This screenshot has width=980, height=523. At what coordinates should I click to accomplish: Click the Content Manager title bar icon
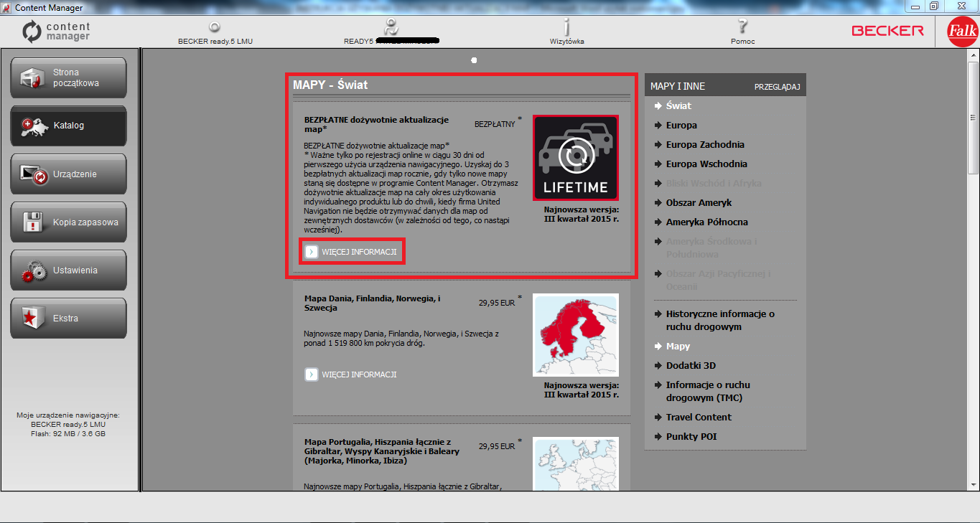(7, 7)
